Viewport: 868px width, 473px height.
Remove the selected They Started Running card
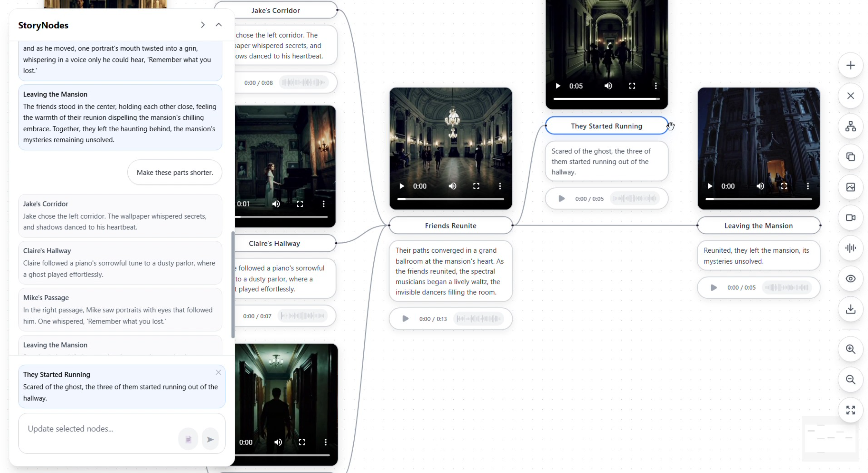[218, 372]
